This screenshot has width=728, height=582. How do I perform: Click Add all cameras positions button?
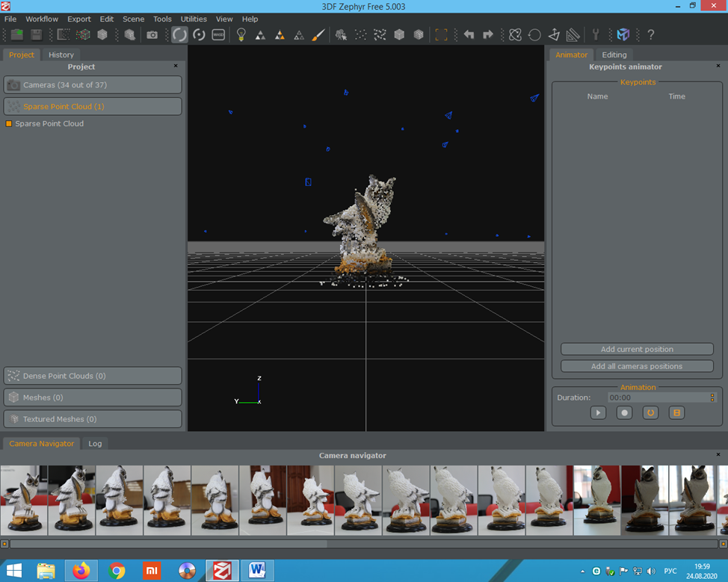tap(637, 366)
